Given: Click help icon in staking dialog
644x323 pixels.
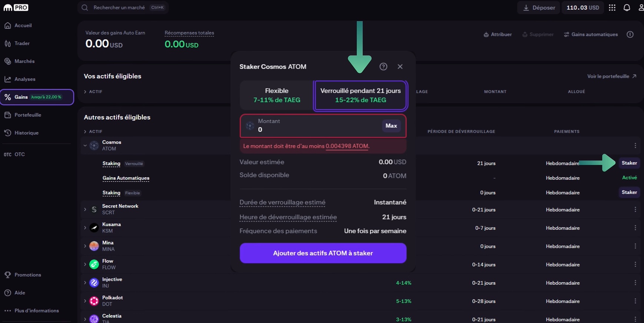Looking at the screenshot, I should tap(383, 67).
